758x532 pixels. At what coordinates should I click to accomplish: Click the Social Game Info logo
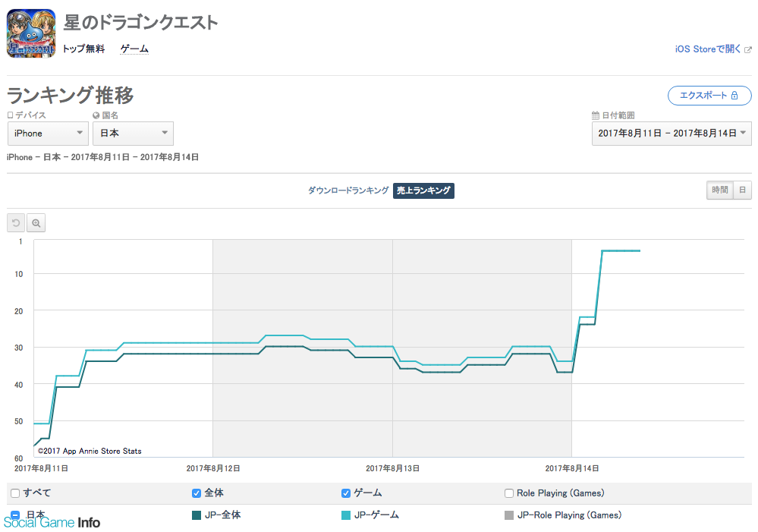52,522
